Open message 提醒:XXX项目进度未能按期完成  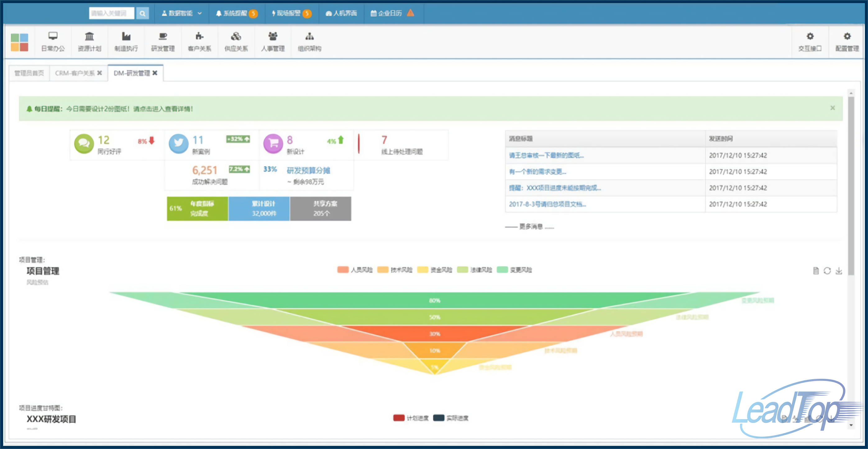tap(555, 188)
